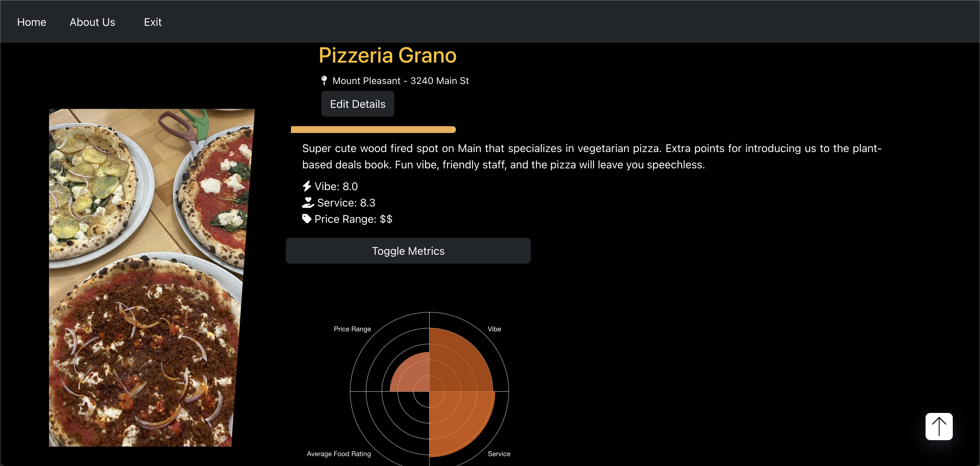Open Edit Details for Pizzeria Grano
Screen dimensions: 980x466
tap(357, 104)
